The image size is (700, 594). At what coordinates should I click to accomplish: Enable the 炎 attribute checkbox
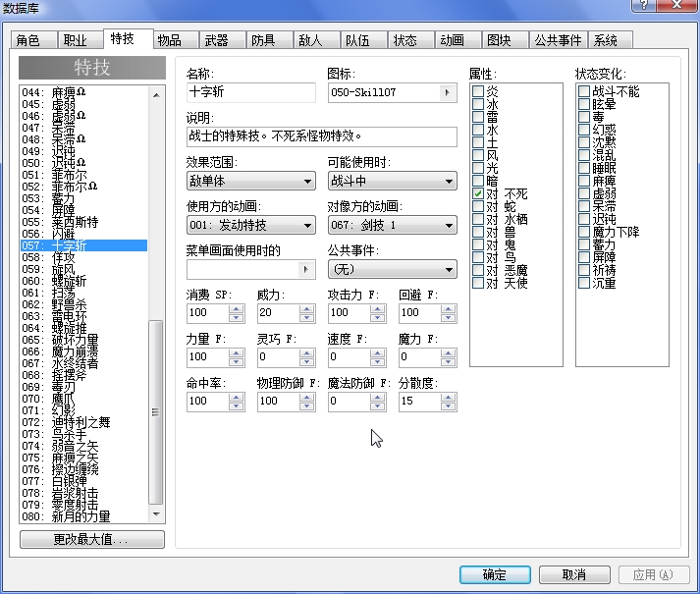pyautogui.click(x=478, y=91)
